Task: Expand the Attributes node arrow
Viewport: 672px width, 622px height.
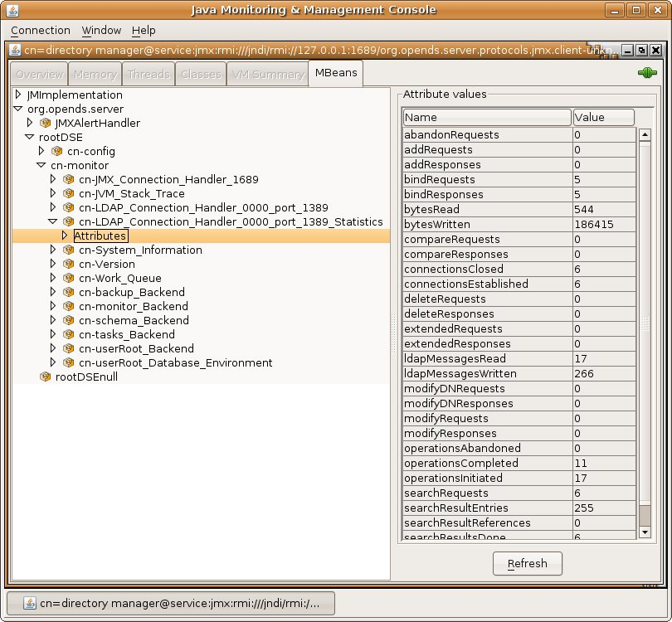Action: tap(64, 236)
